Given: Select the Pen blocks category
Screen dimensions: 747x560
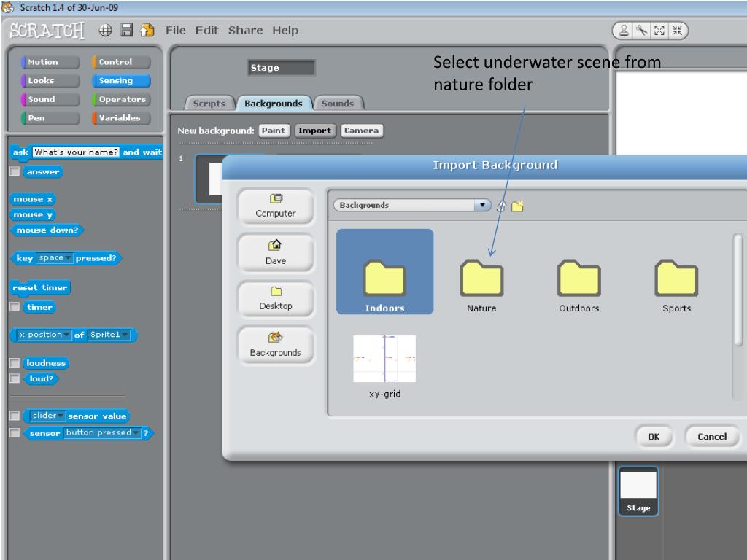Looking at the screenshot, I should click(x=50, y=117).
